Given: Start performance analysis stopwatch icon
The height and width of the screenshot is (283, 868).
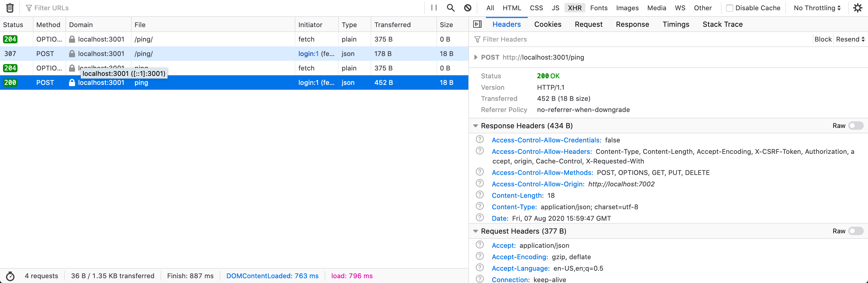Looking at the screenshot, I should click(x=11, y=276).
